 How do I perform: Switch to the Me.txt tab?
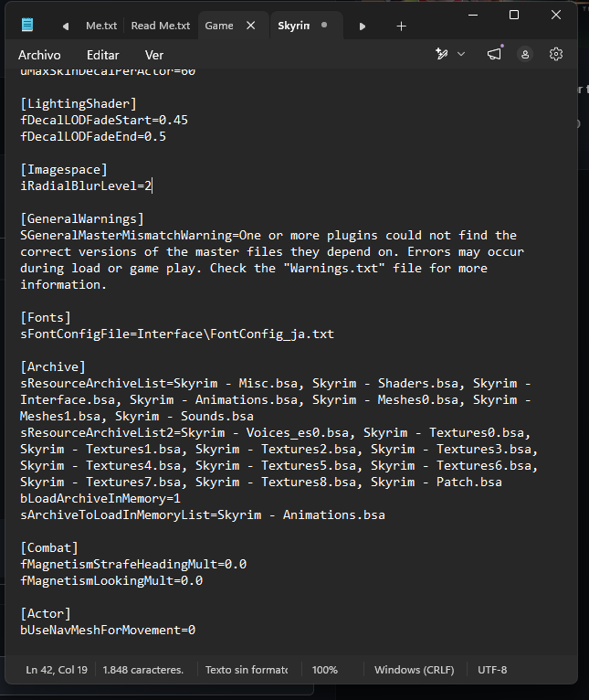pos(101,26)
